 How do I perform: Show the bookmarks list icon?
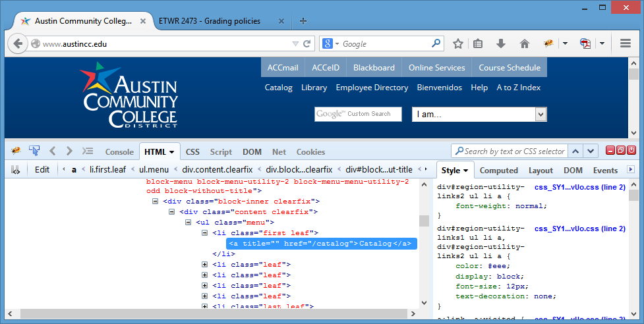[x=478, y=43]
